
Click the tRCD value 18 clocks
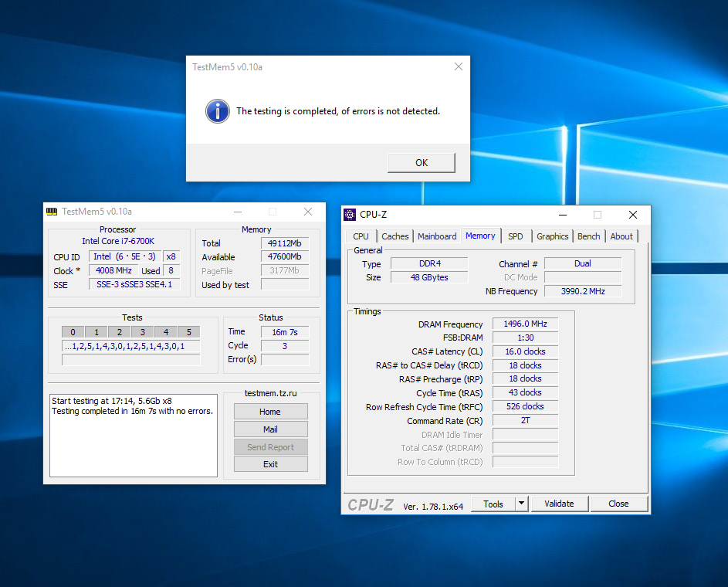point(525,365)
